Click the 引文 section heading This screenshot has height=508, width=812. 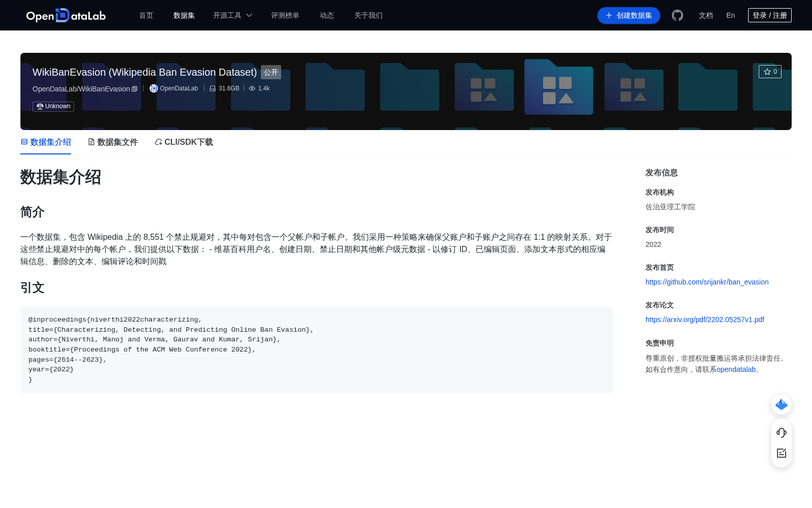pyautogui.click(x=32, y=288)
